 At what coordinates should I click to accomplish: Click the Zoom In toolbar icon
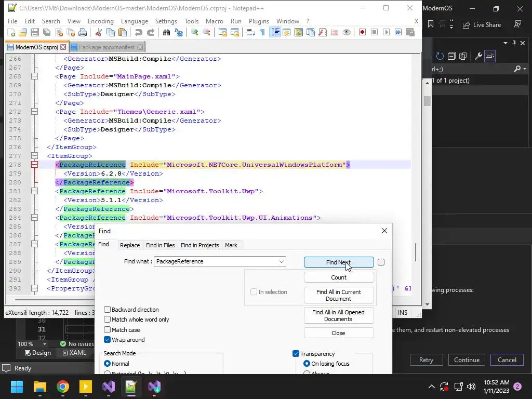click(x=194, y=33)
